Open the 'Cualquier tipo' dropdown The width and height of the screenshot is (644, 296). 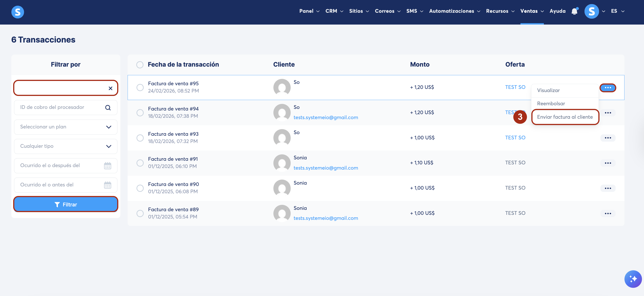click(66, 146)
